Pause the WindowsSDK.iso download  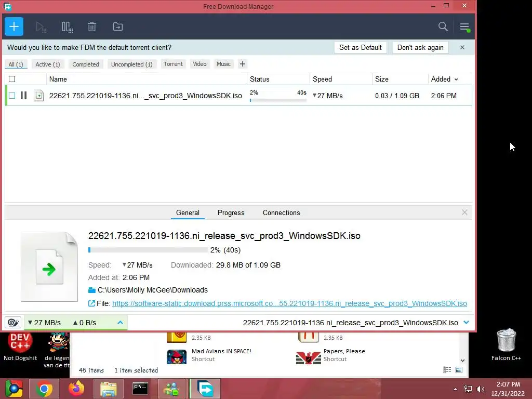pos(23,96)
